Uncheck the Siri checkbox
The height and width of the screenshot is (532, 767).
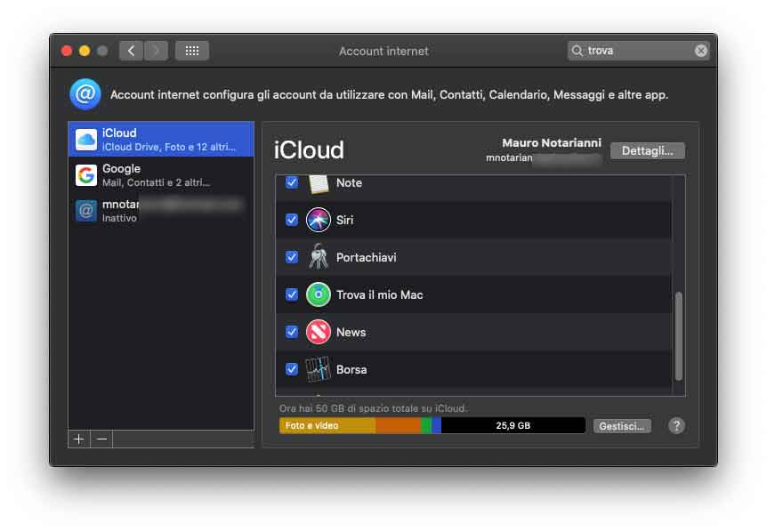[292, 220]
